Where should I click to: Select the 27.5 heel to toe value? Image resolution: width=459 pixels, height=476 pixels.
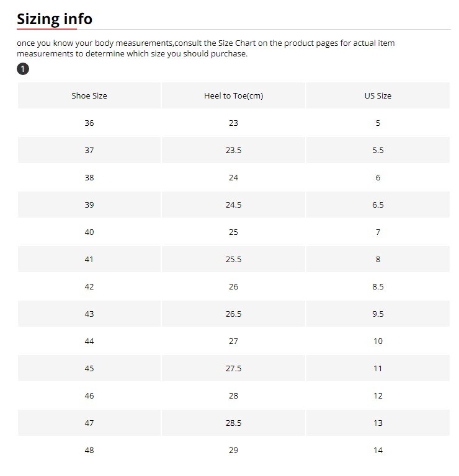click(233, 369)
